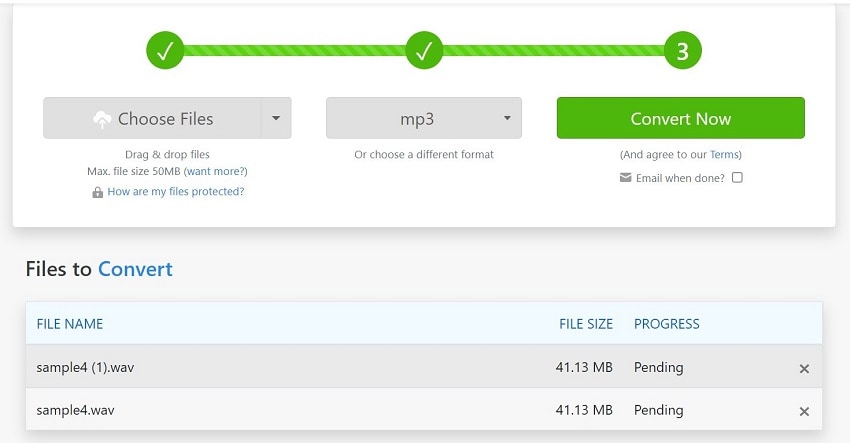Enable the Email when done checkbox
850x443 pixels.
coord(737,178)
